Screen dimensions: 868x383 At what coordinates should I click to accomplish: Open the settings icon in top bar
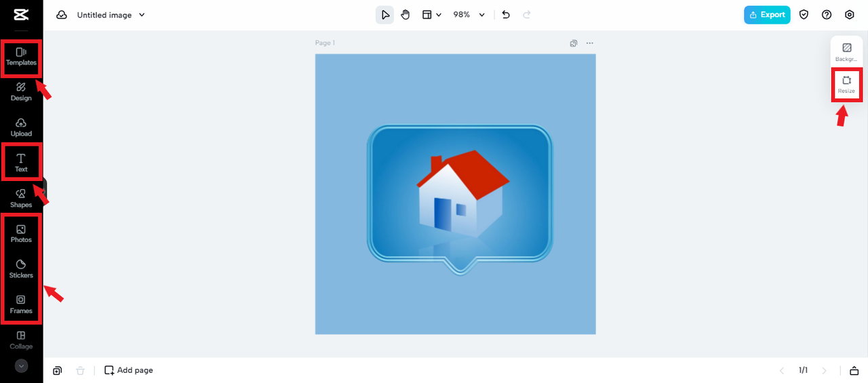850,15
